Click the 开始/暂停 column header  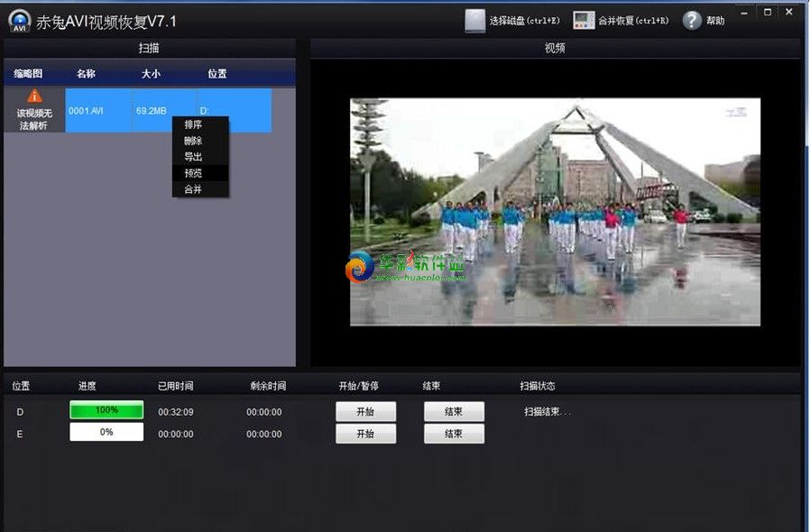[x=358, y=386]
